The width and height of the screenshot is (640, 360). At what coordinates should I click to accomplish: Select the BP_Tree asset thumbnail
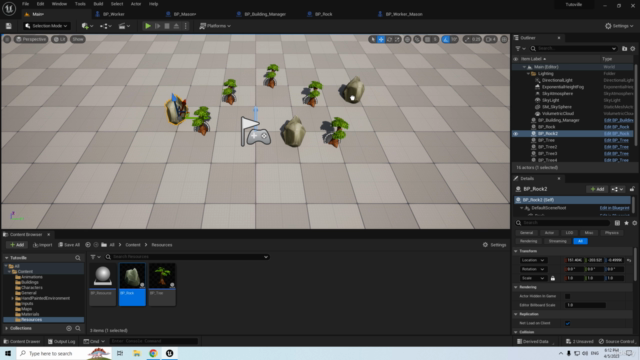(x=162, y=284)
